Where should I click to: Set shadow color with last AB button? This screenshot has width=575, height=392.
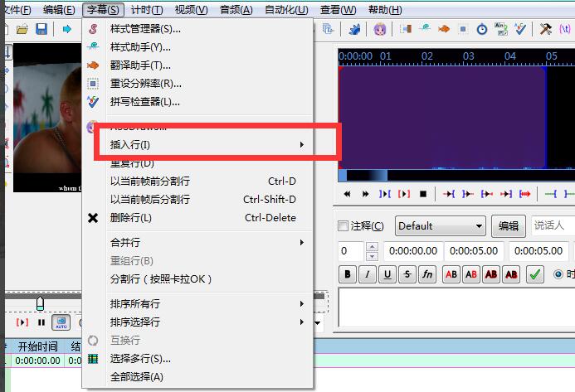tap(511, 274)
